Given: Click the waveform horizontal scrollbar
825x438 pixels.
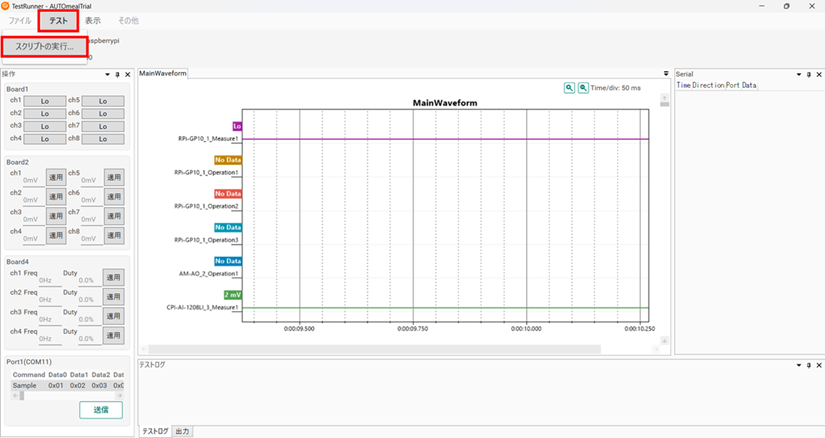Looking at the screenshot, I should point(400,349).
